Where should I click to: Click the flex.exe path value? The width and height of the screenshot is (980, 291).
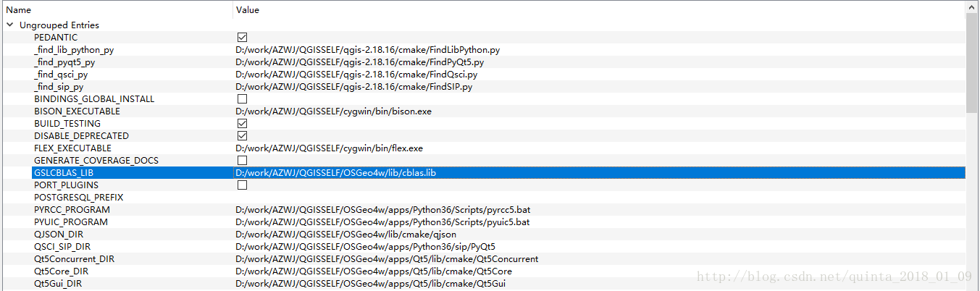click(330, 148)
